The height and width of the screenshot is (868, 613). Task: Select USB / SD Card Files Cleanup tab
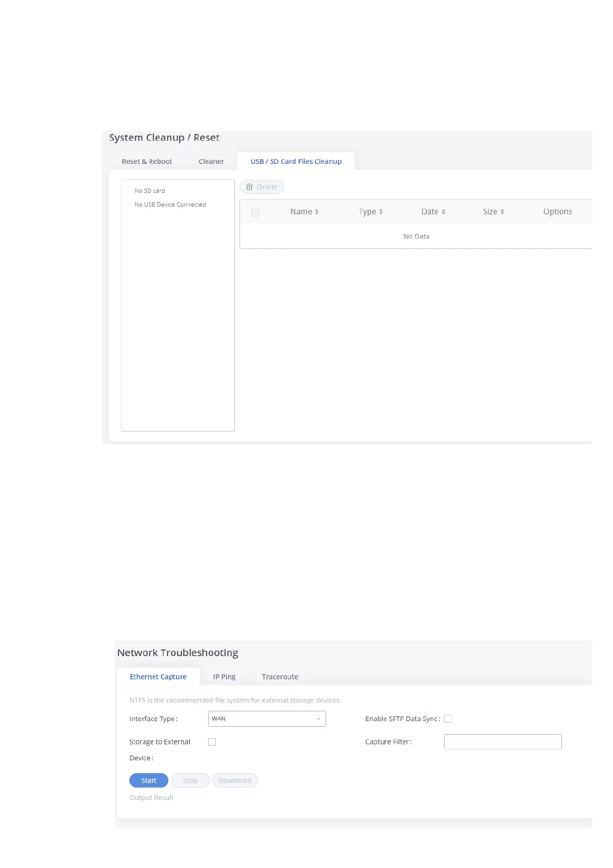(x=296, y=161)
